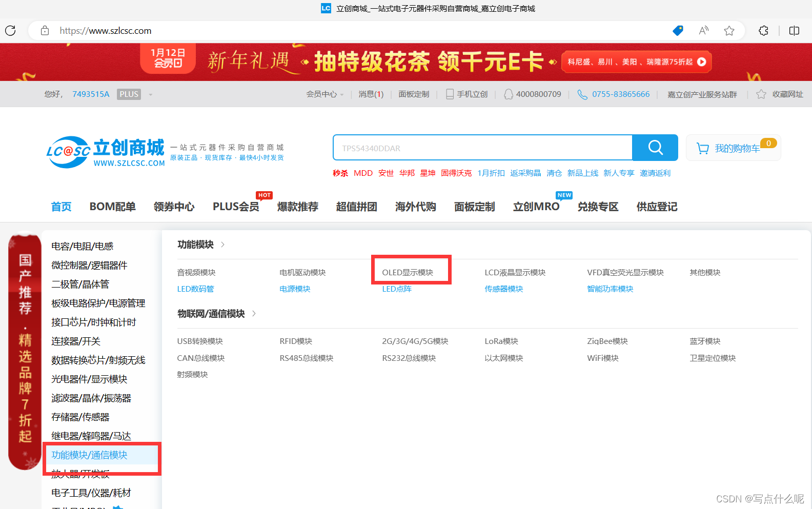This screenshot has width=812, height=509.
Task: Open 立创MRO navigation tab
Action: 536,207
